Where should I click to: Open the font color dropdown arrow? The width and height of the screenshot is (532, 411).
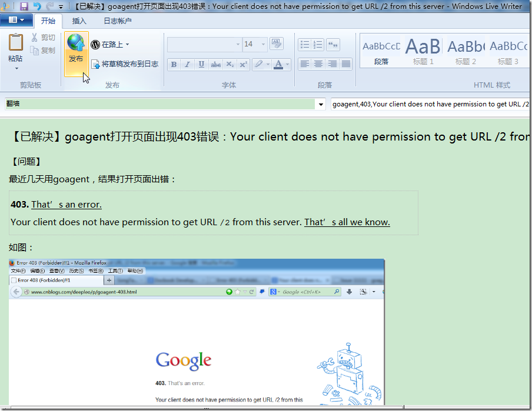pos(287,64)
